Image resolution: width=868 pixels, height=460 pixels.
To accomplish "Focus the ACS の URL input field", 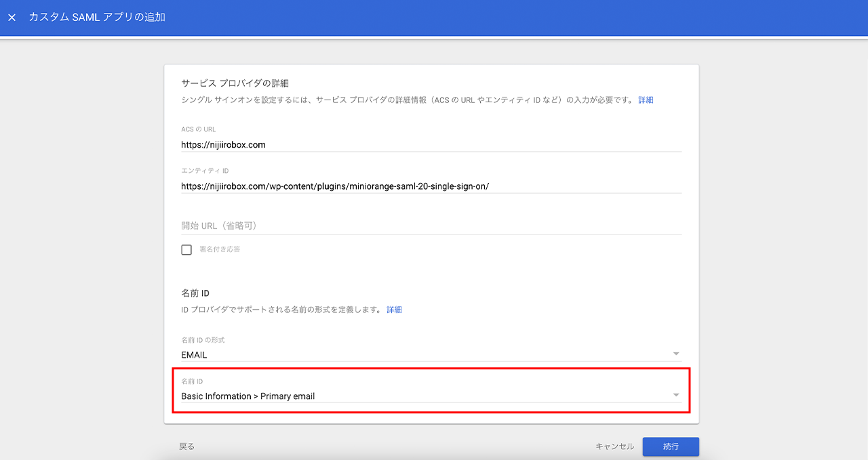I will pyautogui.click(x=431, y=144).
